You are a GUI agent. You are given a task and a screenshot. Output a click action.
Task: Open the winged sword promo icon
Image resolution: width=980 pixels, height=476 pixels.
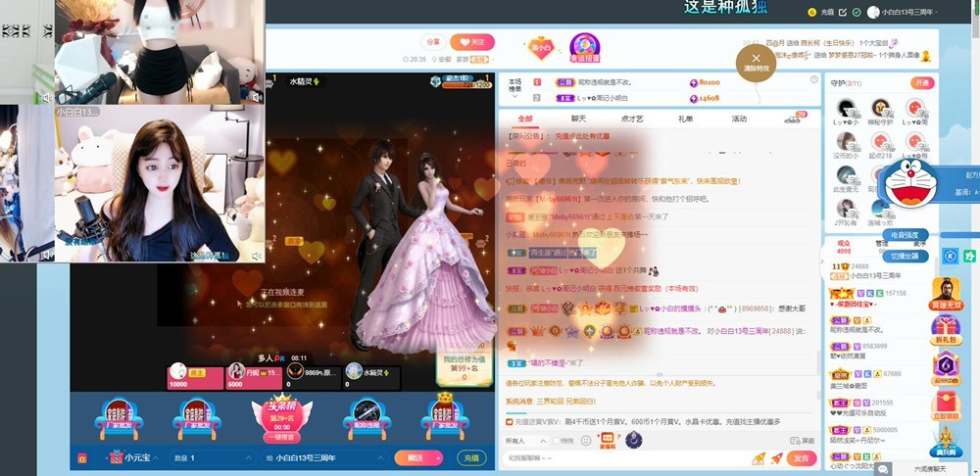pos(946,443)
